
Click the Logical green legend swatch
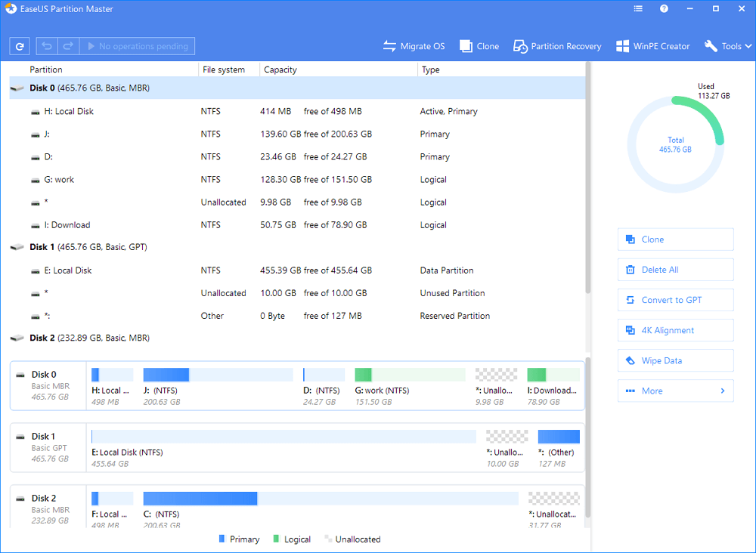[276, 539]
